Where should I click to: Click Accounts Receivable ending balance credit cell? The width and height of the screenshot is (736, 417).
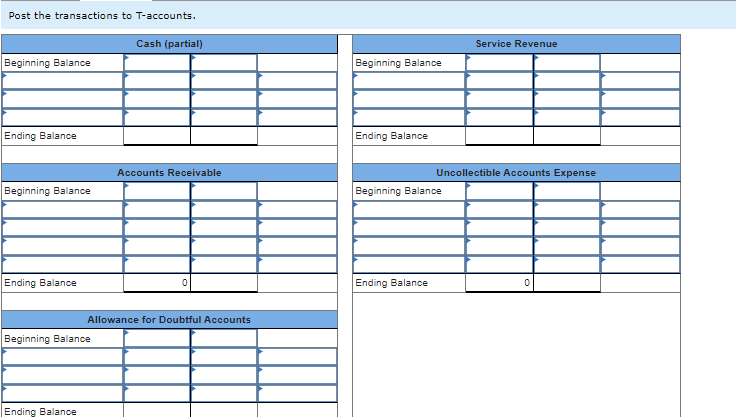click(224, 283)
